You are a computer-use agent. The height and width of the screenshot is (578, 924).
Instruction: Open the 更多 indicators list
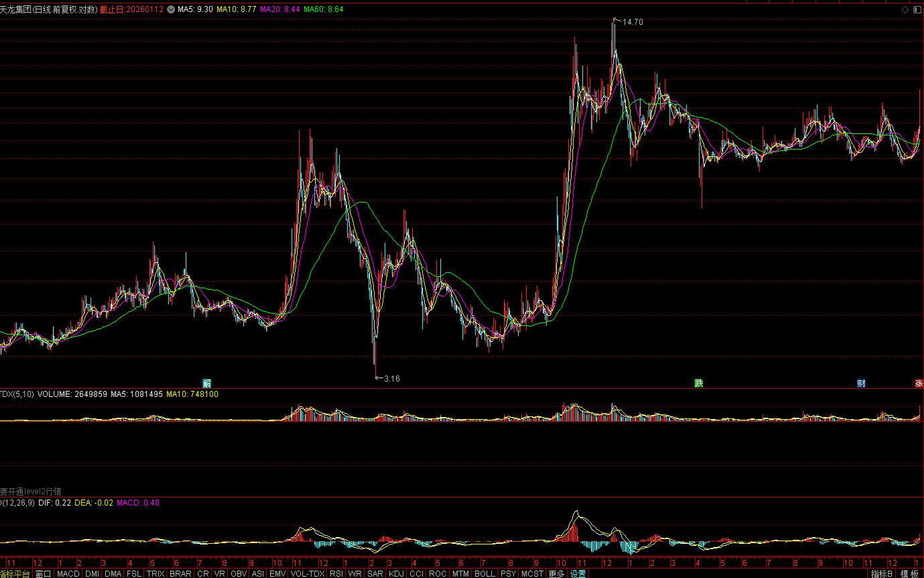[556, 573]
